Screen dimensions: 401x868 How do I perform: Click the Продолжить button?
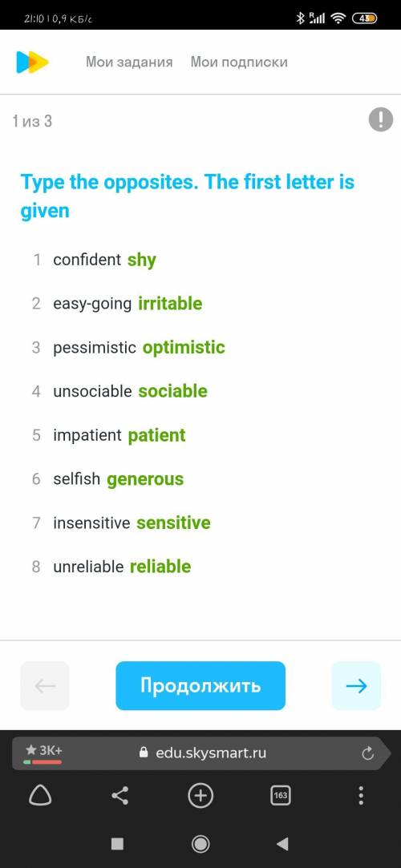[x=200, y=686]
